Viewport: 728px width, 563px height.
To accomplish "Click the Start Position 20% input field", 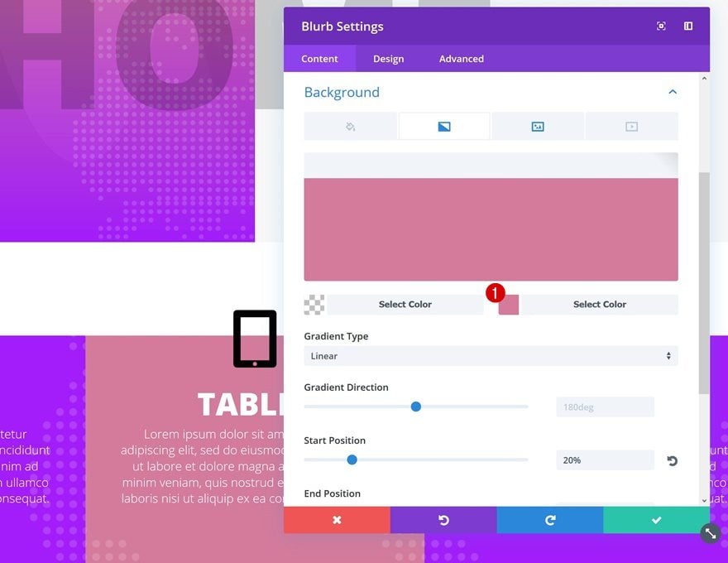I will (x=605, y=460).
